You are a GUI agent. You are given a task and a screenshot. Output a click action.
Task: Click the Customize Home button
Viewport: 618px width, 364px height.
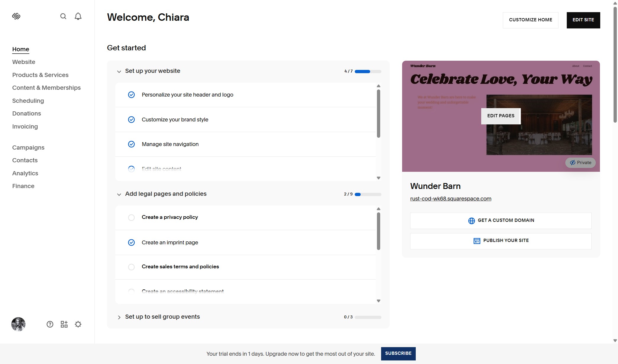click(530, 20)
